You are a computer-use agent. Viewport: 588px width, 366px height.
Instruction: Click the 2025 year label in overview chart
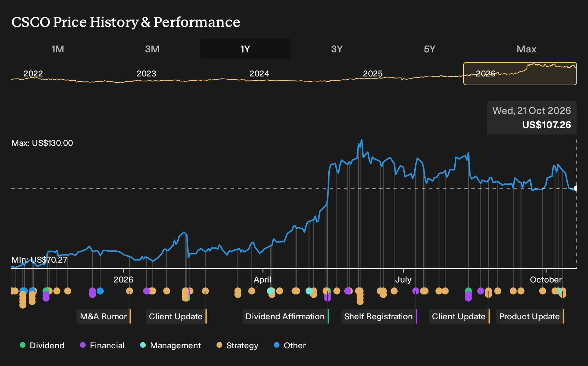tap(373, 74)
